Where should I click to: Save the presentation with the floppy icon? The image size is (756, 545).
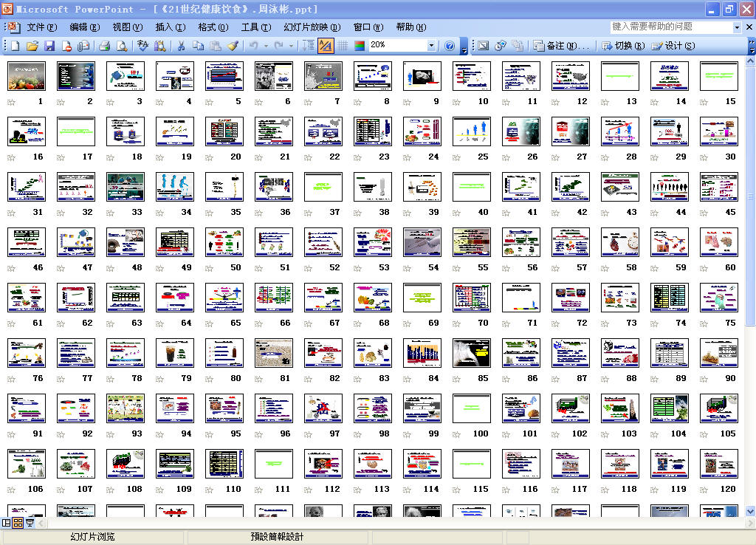[x=49, y=46]
